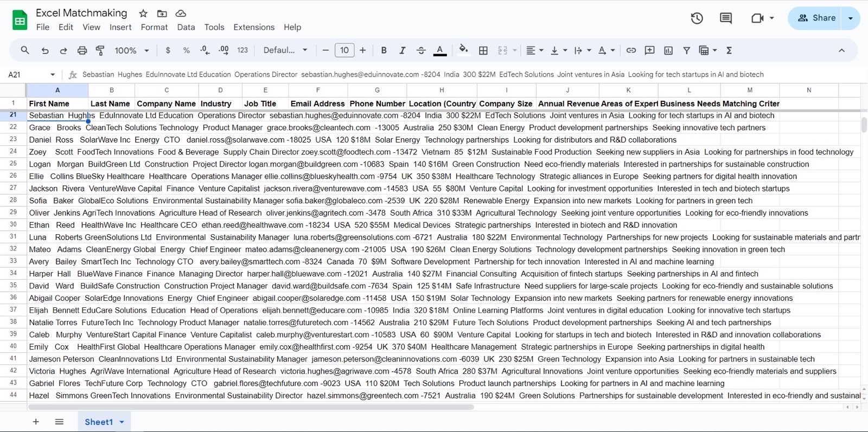The width and height of the screenshot is (868, 432).
Task: Open the Format menu
Action: [x=154, y=27]
